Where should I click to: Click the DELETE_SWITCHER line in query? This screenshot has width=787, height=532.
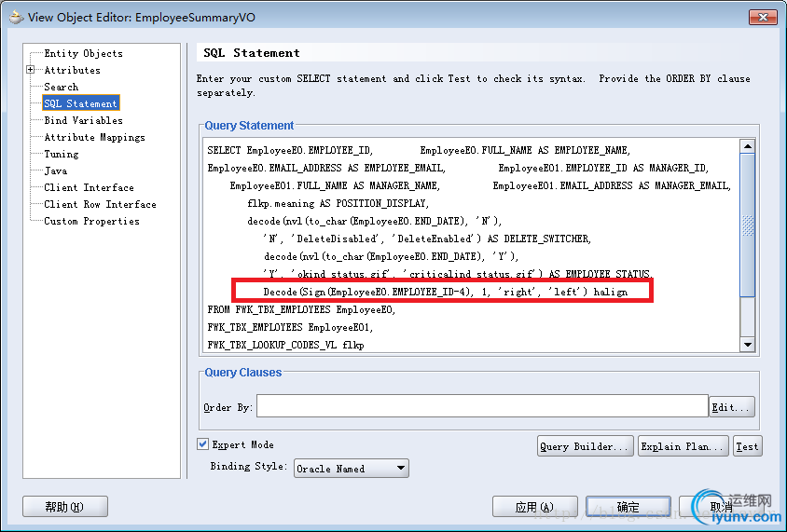427,239
